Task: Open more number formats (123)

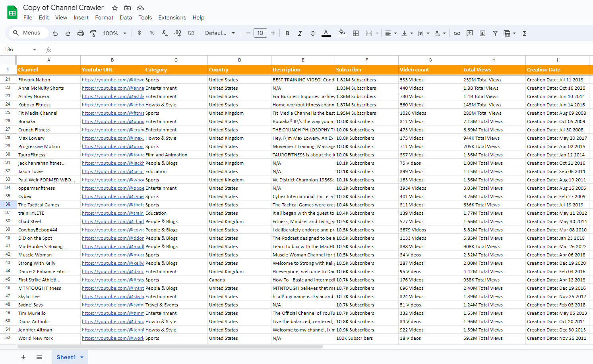Action: (x=191, y=33)
